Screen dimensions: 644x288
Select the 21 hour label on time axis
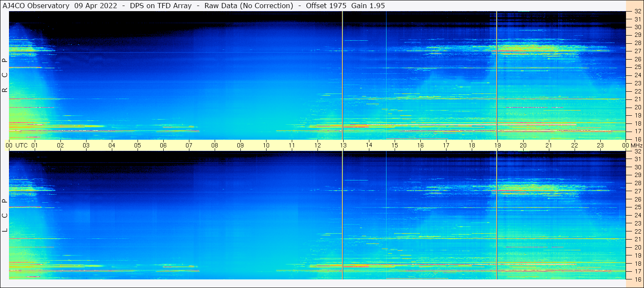pos(549,145)
